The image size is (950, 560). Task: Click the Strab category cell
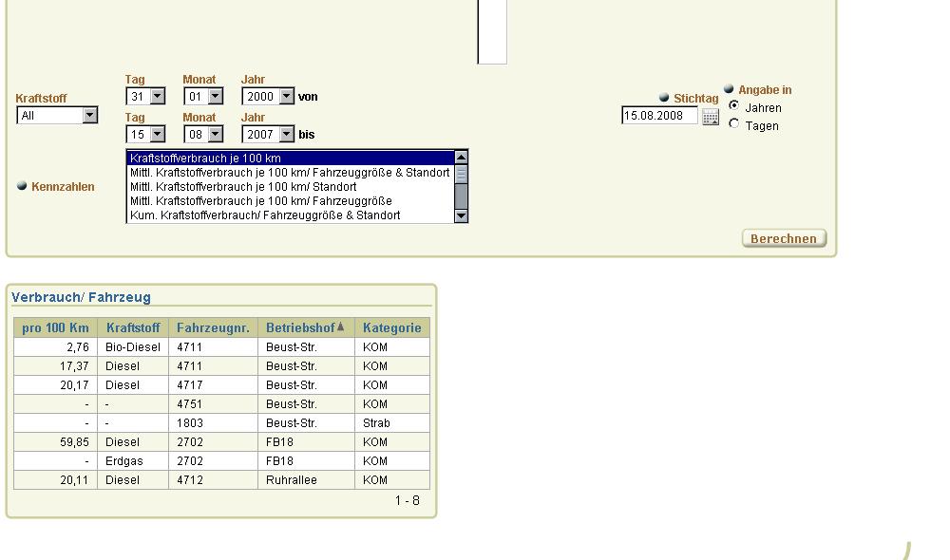[x=392, y=423]
